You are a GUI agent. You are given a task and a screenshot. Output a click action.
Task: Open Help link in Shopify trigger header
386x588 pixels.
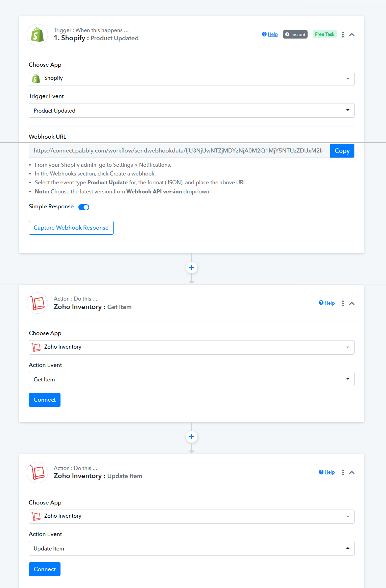273,34
